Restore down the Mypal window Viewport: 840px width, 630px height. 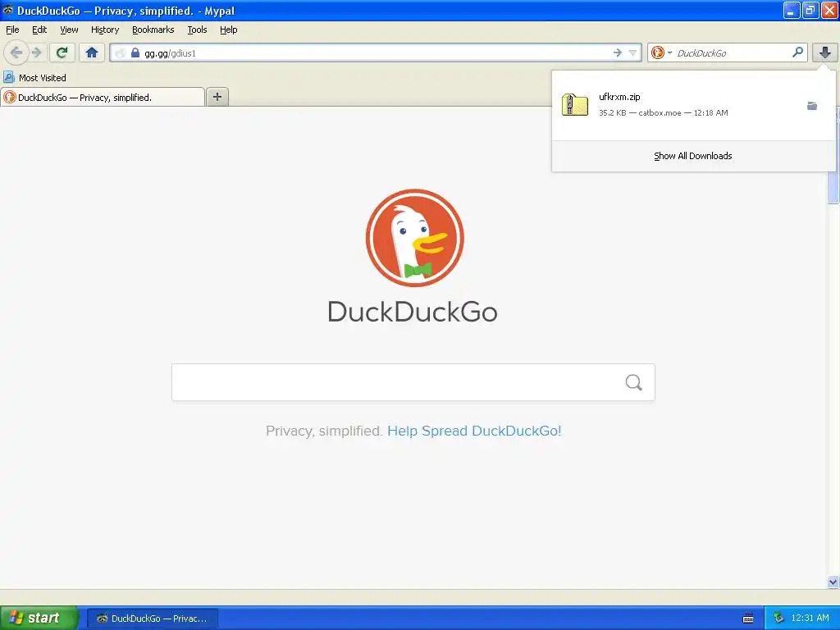click(x=810, y=10)
